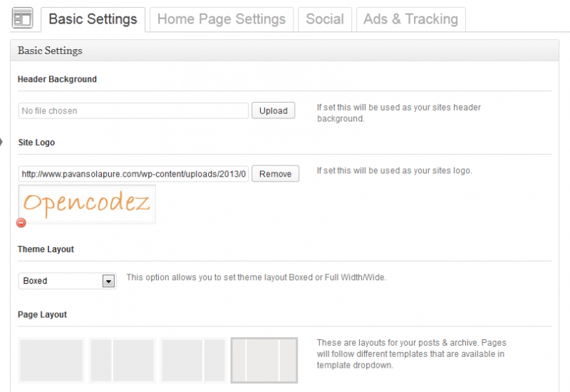Click the Header Background heading

pyautogui.click(x=57, y=79)
